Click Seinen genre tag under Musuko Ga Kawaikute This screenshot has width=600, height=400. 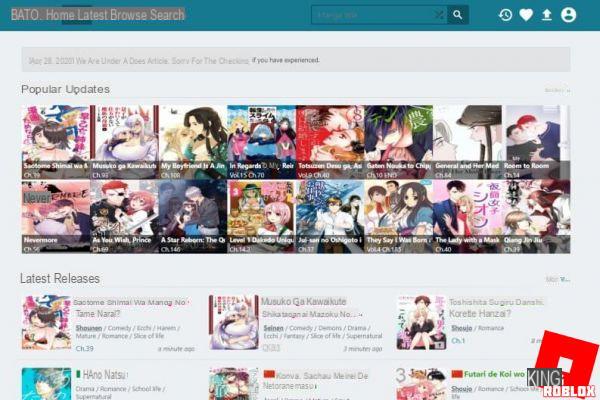pos(274,328)
